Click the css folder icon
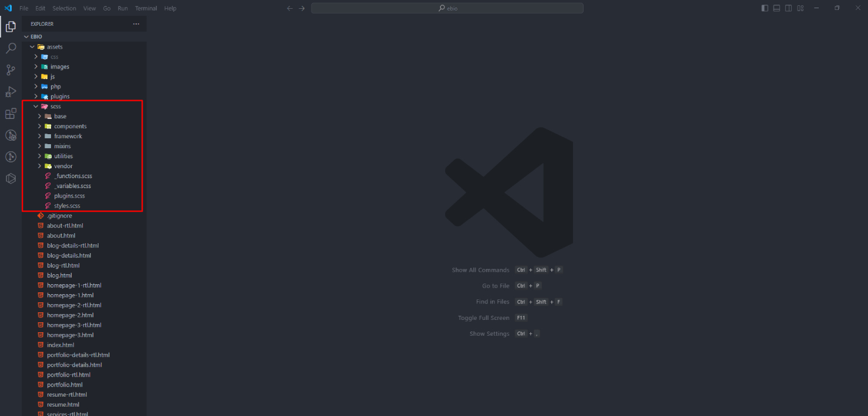Image resolution: width=868 pixels, height=416 pixels. pyautogui.click(x=45, y=57)
